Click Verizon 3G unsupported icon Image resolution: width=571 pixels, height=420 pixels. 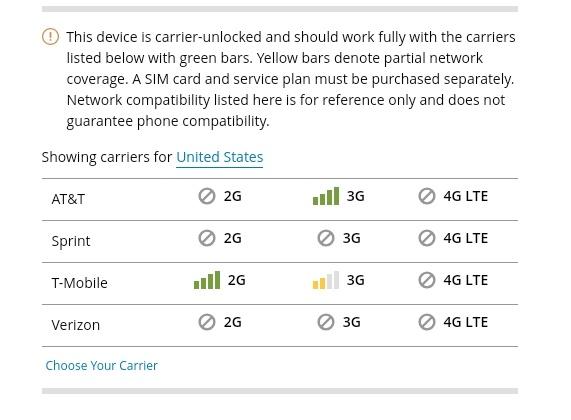point(326,322)
